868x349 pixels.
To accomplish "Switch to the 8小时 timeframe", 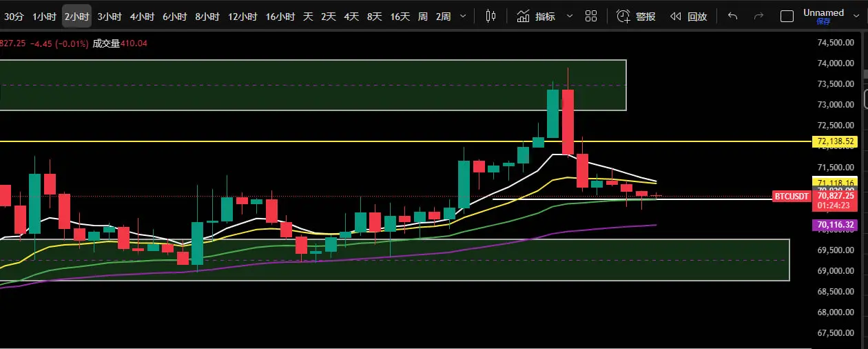I will (x=207, y=16).
